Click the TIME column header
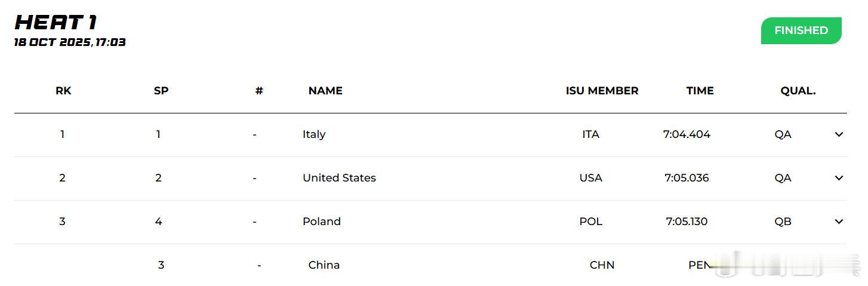Image resolution: width=868 pixels, height=286 pixels. point(700,91)
